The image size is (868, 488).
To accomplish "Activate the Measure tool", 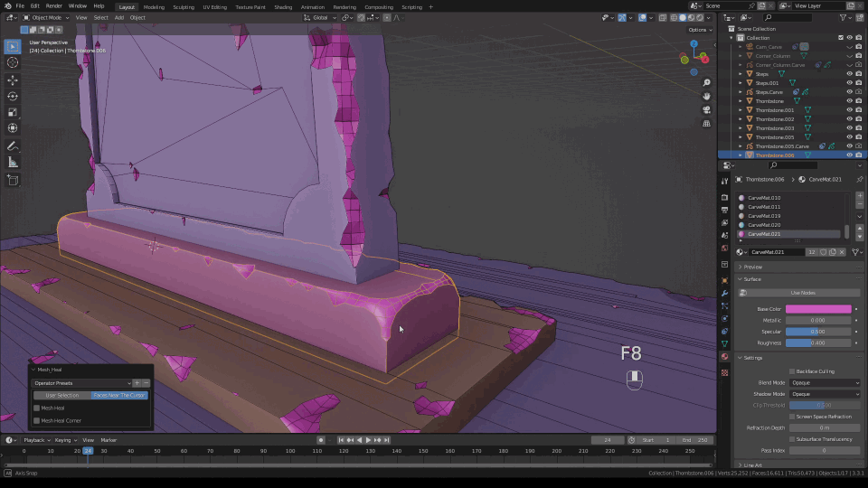I will [x=13, y=163].
